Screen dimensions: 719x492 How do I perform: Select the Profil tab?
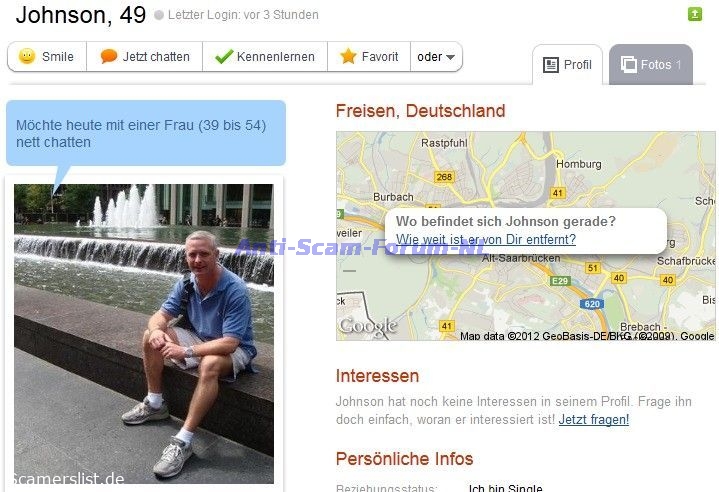(567, 65)
